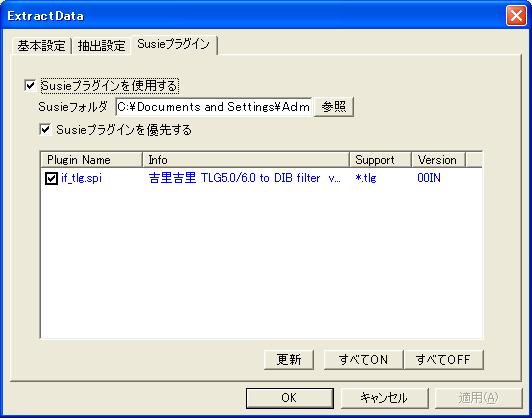Click the Info column header
The image size is (532, 418).
(246, 160)
